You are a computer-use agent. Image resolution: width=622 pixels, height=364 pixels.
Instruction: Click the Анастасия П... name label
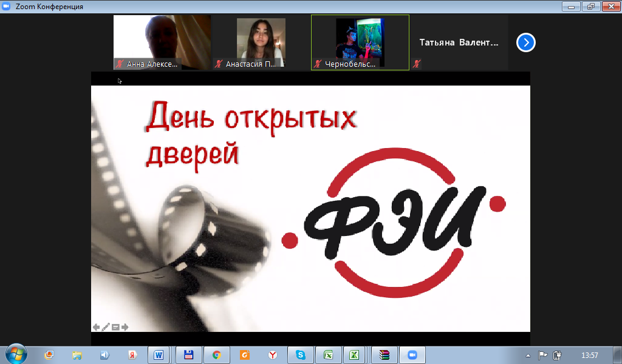[x=251, y=64]
